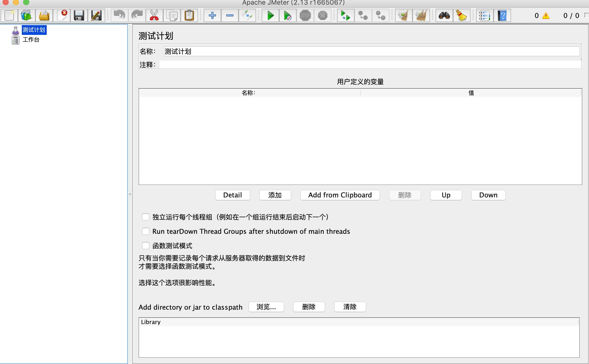Click 添加 button to add variable
589x364 pixels.
pyautogui.click(x=275, y=195)
